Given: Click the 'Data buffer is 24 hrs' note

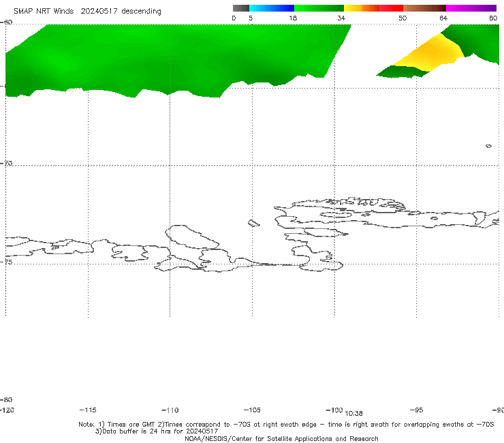Looking at the screenshot, I should click(157, 431).
